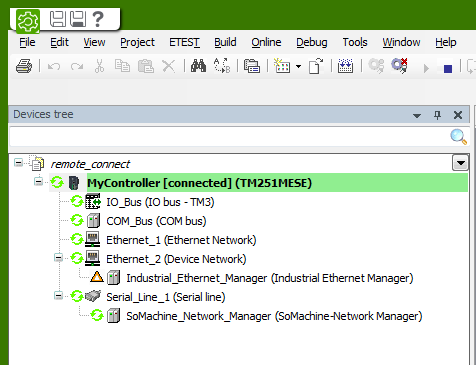Click the Login gear toolbar icon
Image resolution: width=476 pixels, height=365 pixels.
coord(376,66)
